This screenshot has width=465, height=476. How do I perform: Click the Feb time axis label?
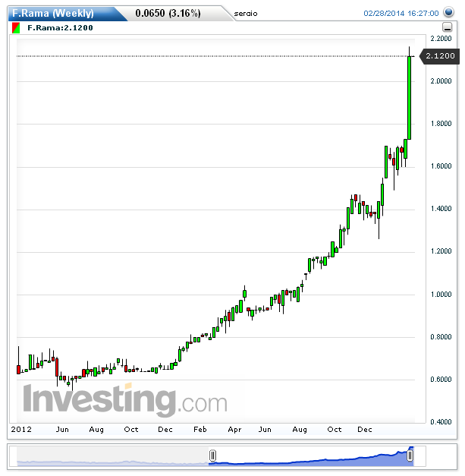tap(200, 429)
